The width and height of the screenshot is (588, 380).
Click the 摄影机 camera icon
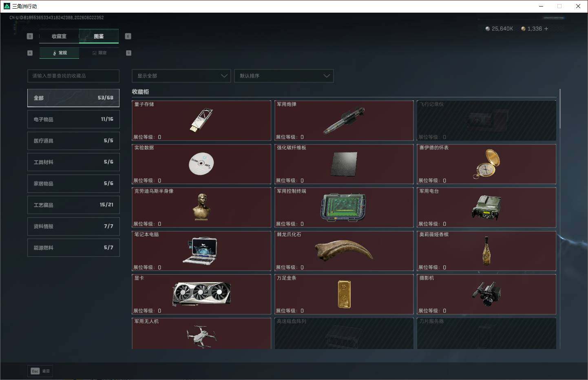(486, 294)
